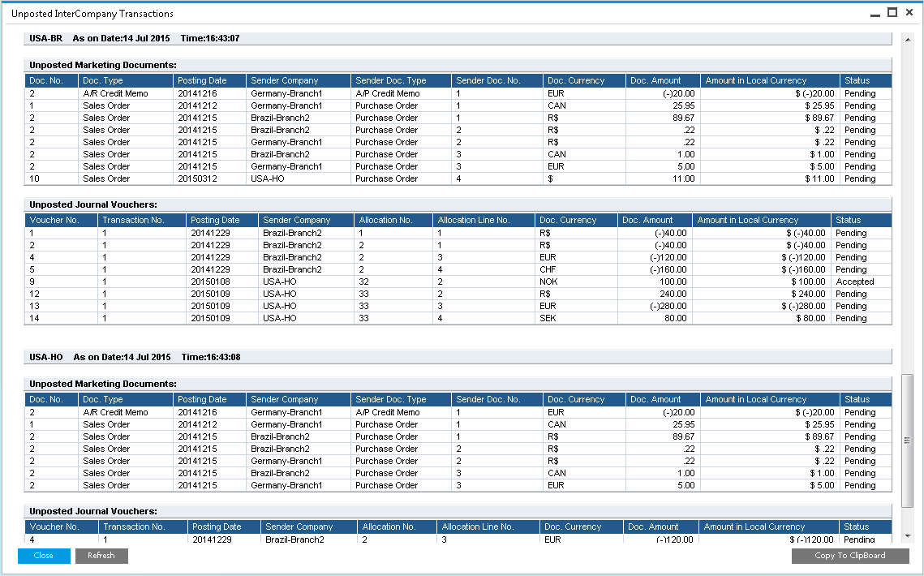Click 'Voucher No.' header in USA-BR vouchers table
924x576 pixels.
click(62, 220)
